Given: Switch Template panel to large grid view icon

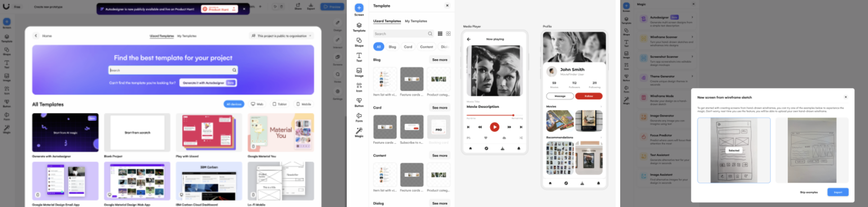Looking at the screenshot, I should click(x=448, y=34).
